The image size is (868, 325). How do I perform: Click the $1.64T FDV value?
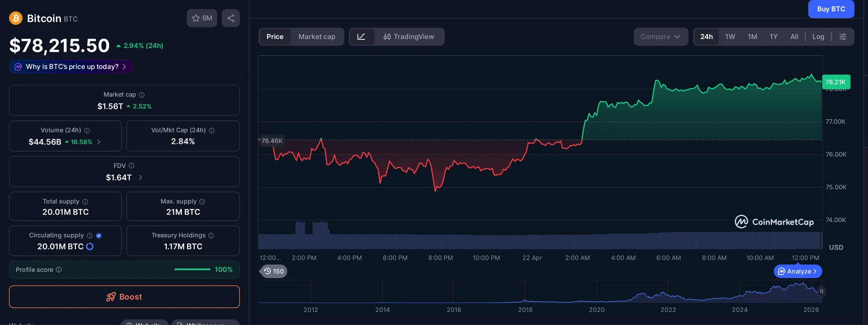tap(118, 177)
